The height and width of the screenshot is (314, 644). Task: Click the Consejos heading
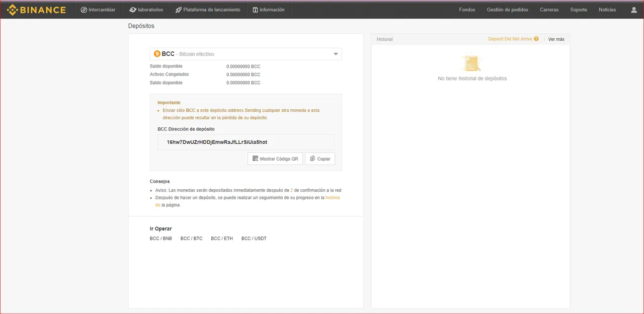160,181
